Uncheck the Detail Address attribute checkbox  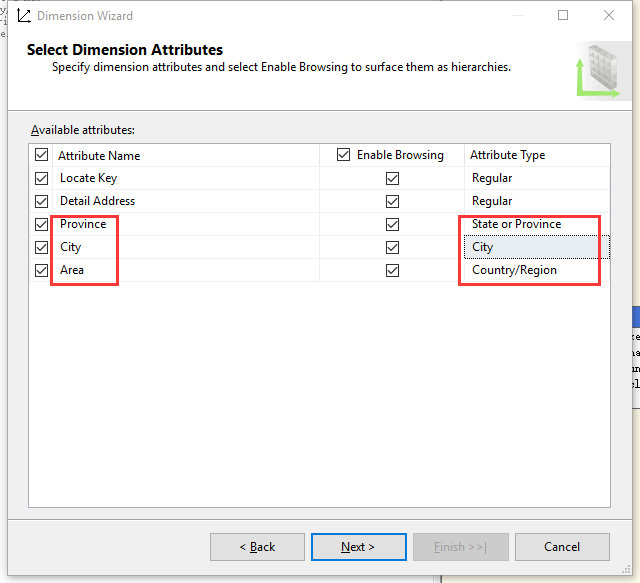[41, 201]
